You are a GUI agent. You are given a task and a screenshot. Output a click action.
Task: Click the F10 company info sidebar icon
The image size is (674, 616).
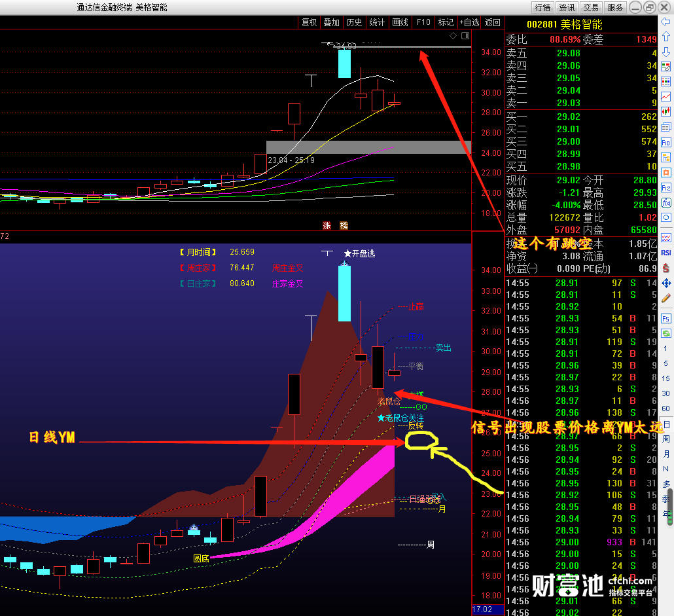click(x=666, y=142)
